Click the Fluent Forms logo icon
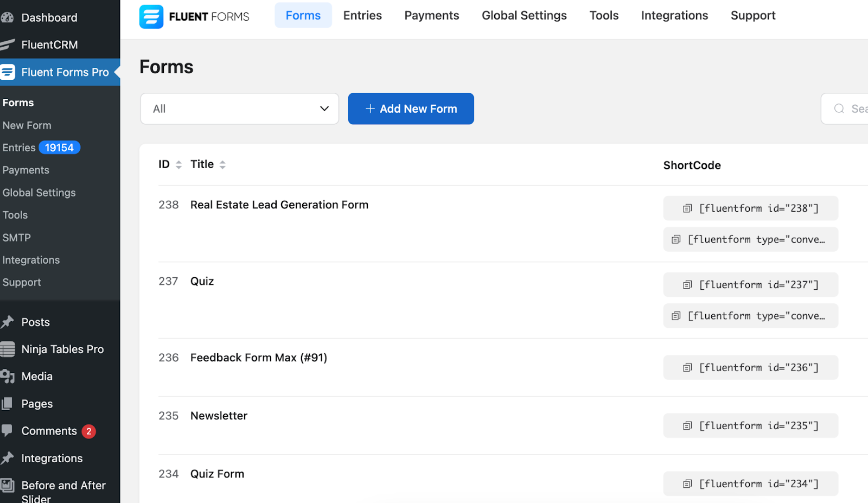Screen dimensions: 868x503 [151, 16]
